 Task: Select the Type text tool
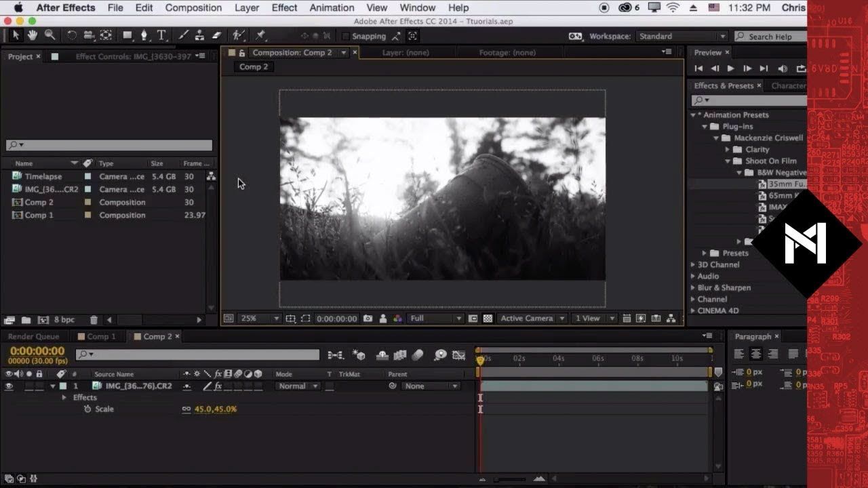(161, 35)
